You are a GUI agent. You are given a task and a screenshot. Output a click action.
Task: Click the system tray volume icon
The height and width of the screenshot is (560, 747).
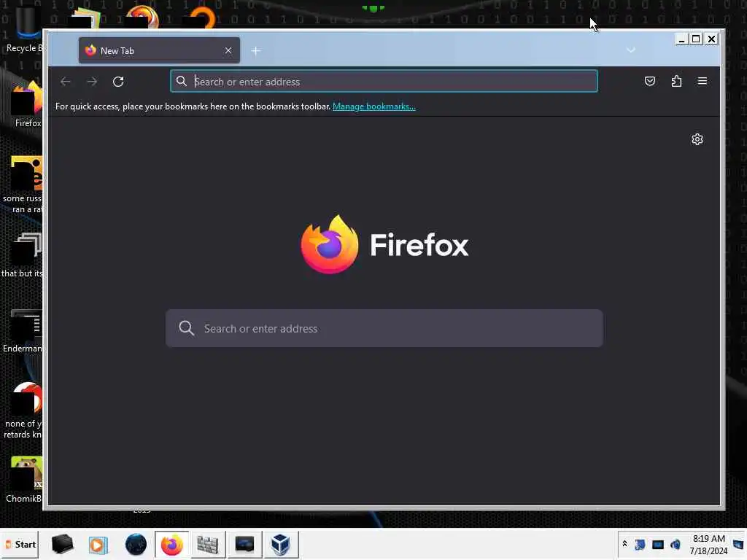coord(675,544)
